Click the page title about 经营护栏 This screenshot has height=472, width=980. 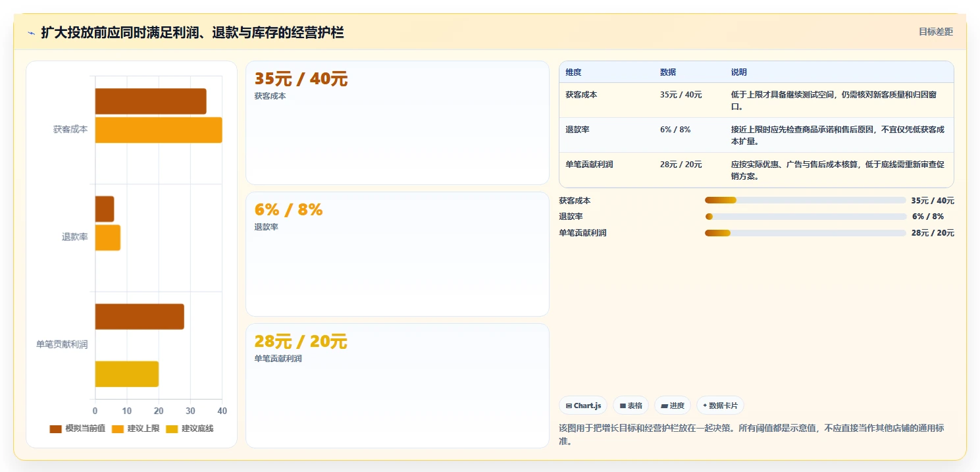click(192, 33)
